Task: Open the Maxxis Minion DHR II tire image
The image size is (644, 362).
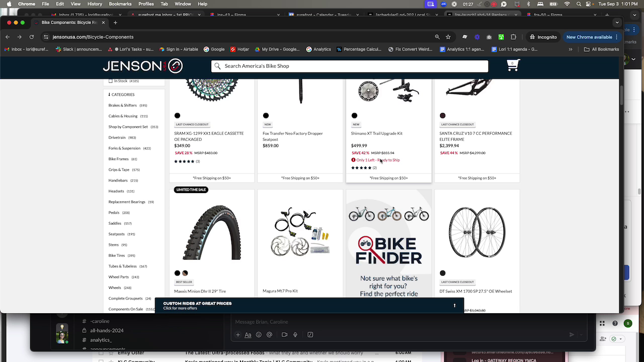Action: tap(212, 232)
